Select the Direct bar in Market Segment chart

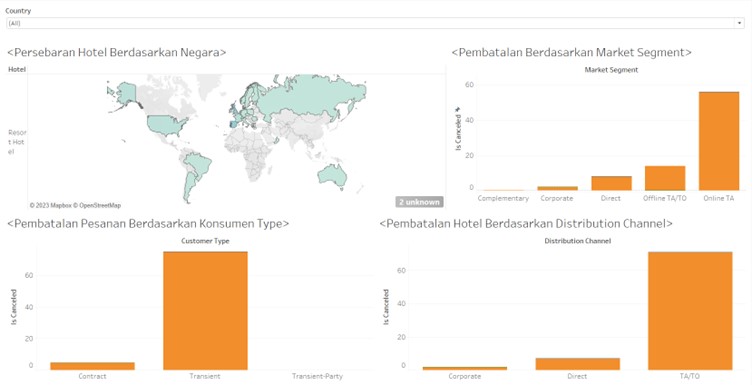click(x=611, y=183)
